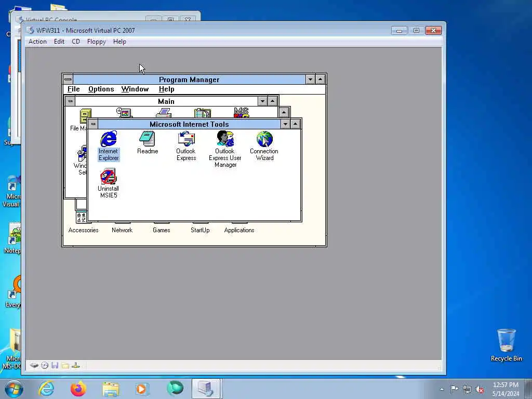
Task: Open Virtual PC's Help menu
Action: point(119,42)
